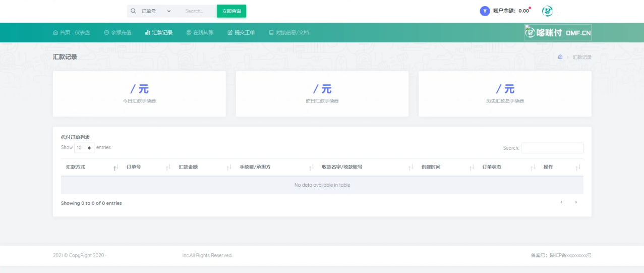Screen dimensions: 644x273
Task: Open the 余额充值 menu item
Action: (x=118, y=33)
